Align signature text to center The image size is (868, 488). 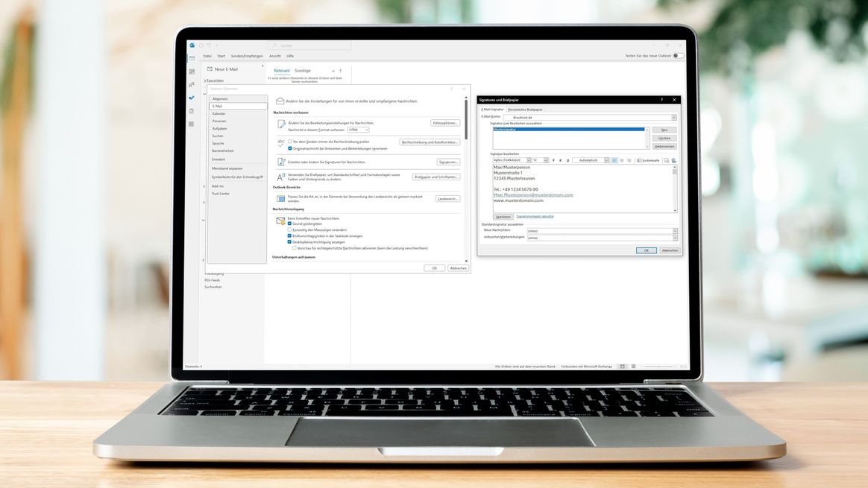click(x=621, y=160)
